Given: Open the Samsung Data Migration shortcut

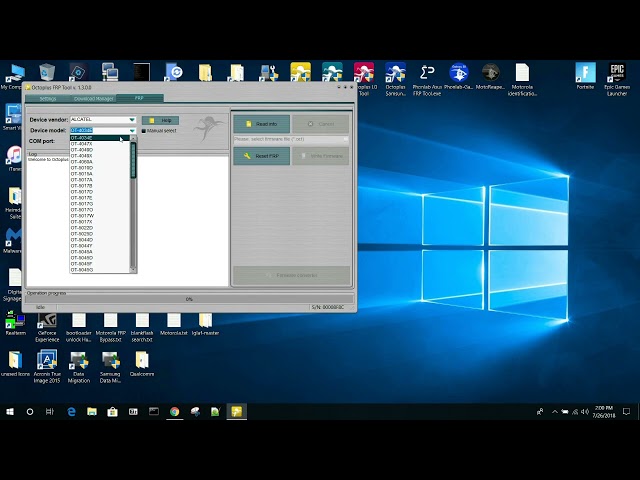Looking at the screenshot, I should pos(110,367).
